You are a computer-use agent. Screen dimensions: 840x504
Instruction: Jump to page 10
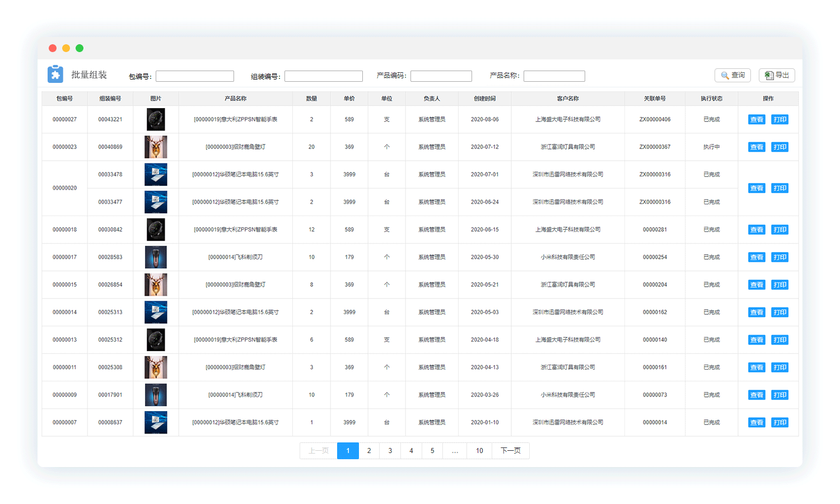[x=479, y=451]
